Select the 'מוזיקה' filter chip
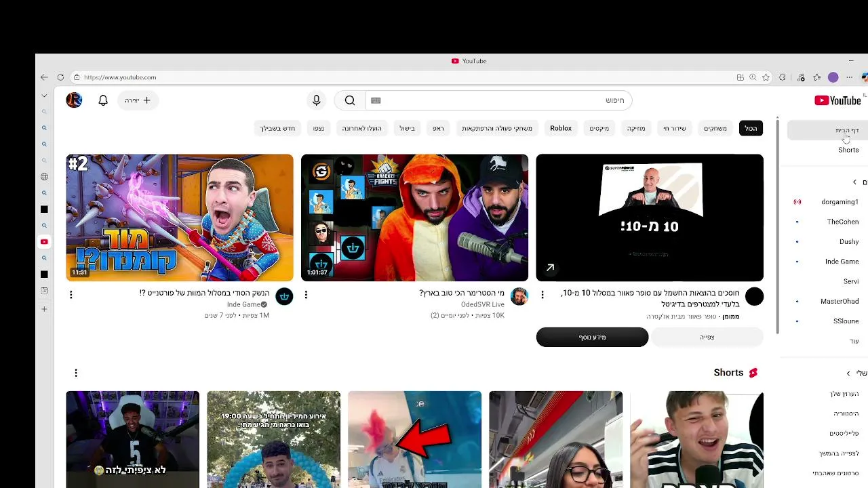 635,128
